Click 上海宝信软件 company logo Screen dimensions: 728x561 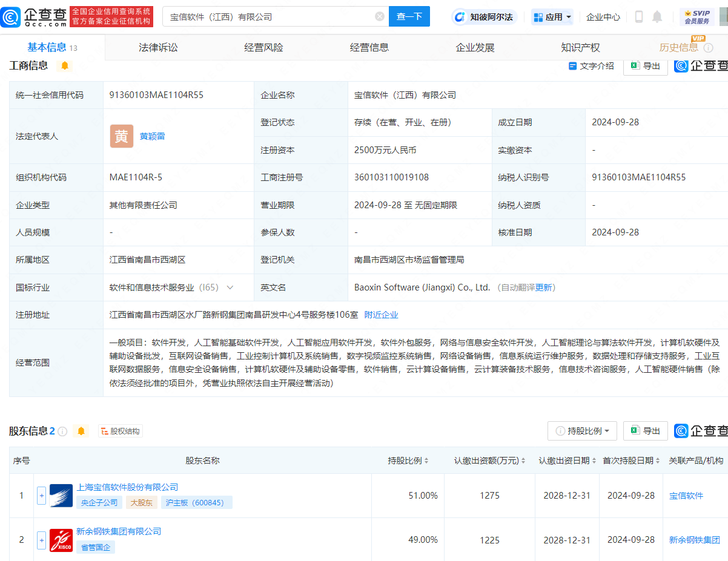click(61, 496)
